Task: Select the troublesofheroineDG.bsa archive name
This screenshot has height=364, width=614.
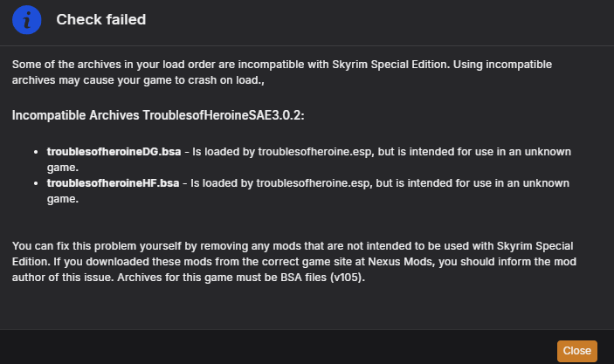Action: click(114, 152)
